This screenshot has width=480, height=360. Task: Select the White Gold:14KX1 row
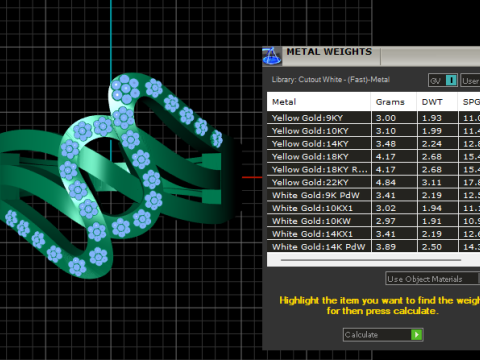click(x=373, y=234)
